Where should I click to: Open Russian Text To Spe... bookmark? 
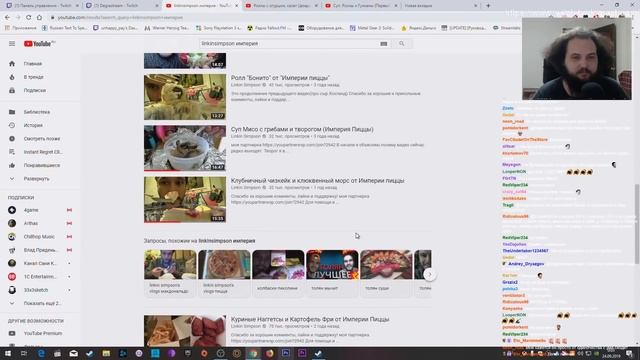[64, 28]
